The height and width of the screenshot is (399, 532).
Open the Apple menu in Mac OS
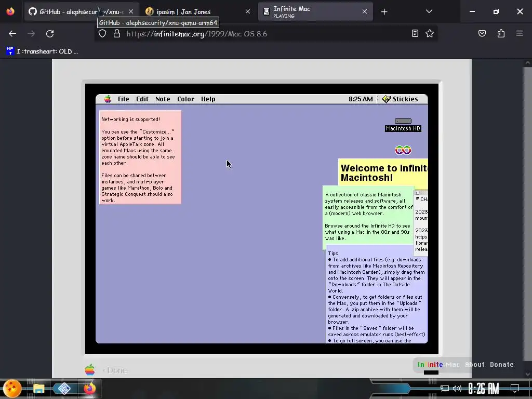[x=108, y=99]
